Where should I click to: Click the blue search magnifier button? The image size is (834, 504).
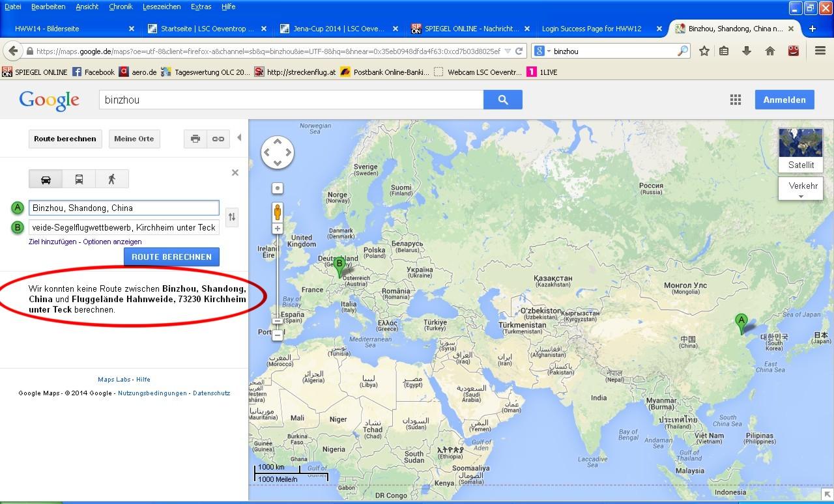point(502,100)
